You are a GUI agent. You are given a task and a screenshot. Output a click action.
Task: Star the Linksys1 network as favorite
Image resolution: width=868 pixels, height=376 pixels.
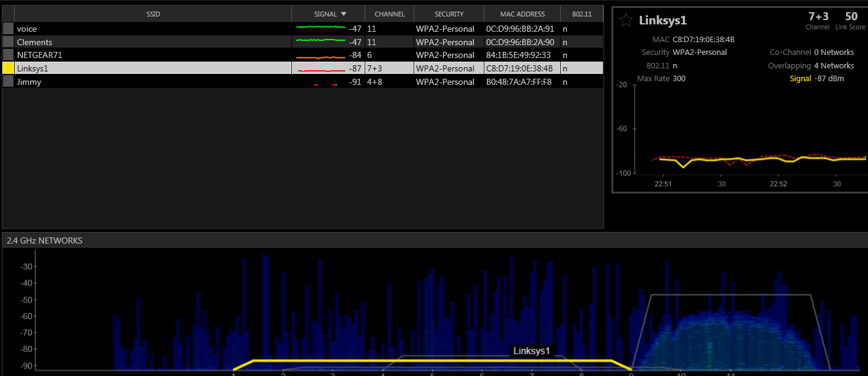coord(625,20)
